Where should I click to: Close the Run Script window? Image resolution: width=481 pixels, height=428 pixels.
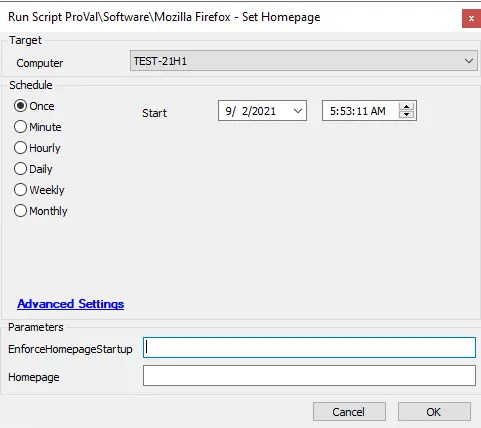(x=471, y=18)
